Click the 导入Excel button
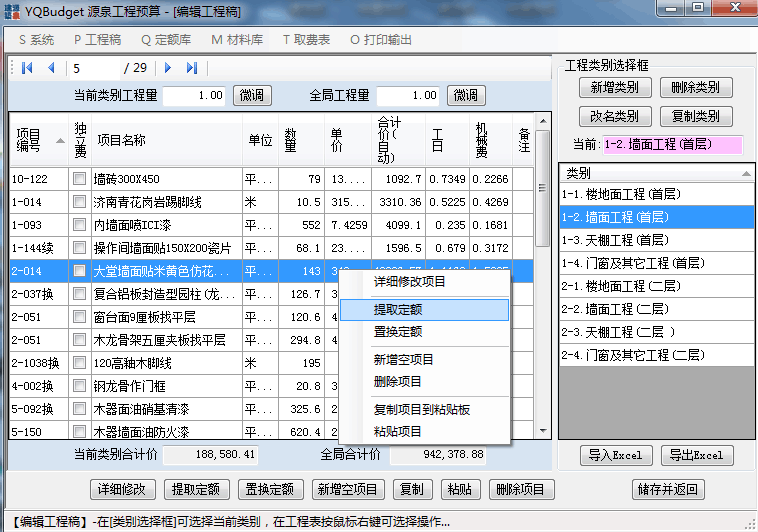 614,455
